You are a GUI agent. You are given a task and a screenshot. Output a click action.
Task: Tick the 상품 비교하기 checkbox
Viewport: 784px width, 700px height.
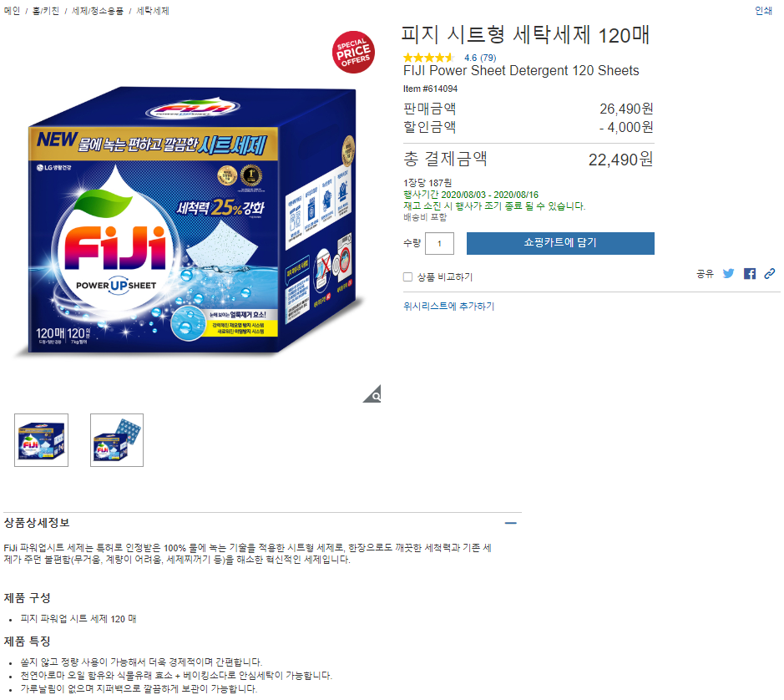tap(408, 276)
